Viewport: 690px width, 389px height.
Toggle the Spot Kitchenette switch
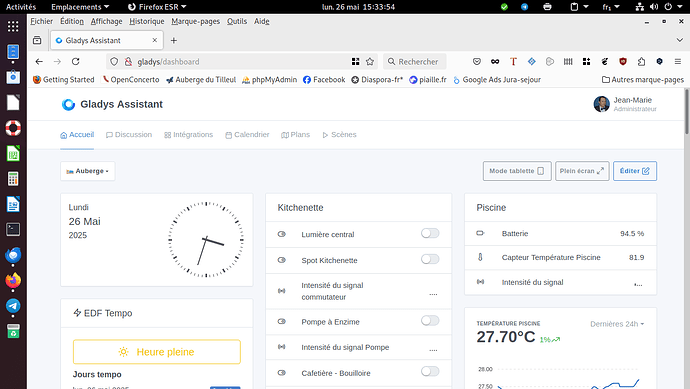point(430,259)
